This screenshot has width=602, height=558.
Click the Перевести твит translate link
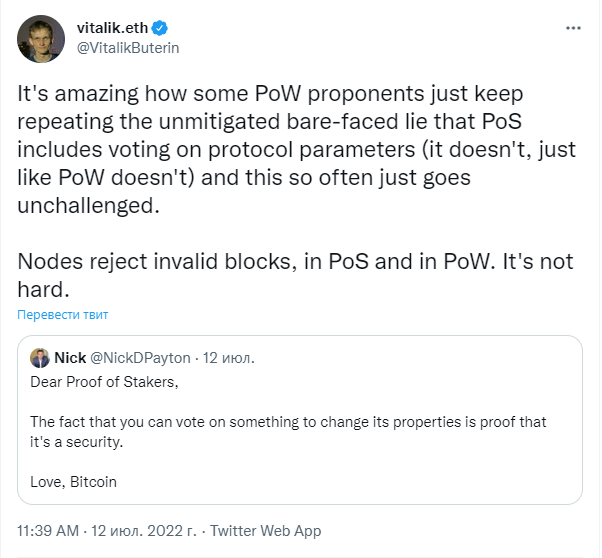coord(63,315)
